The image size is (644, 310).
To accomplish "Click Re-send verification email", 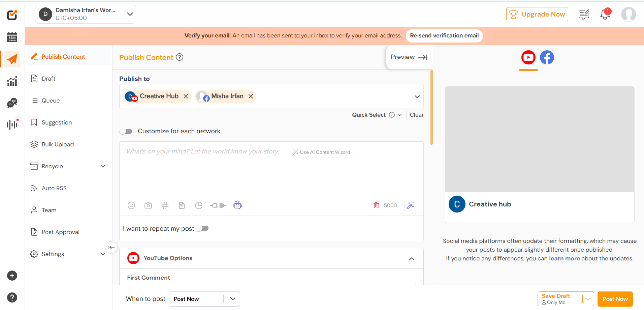I will [444, 36].
